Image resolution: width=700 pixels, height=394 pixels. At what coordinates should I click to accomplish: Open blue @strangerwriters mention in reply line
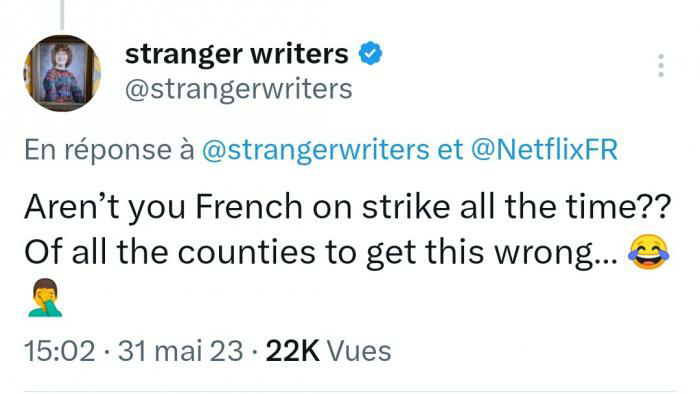[316, 149]
